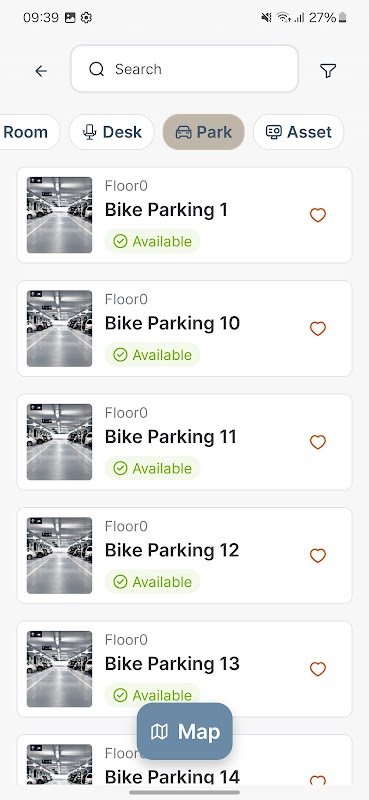Open the filter funnel icon

[328, 70]
